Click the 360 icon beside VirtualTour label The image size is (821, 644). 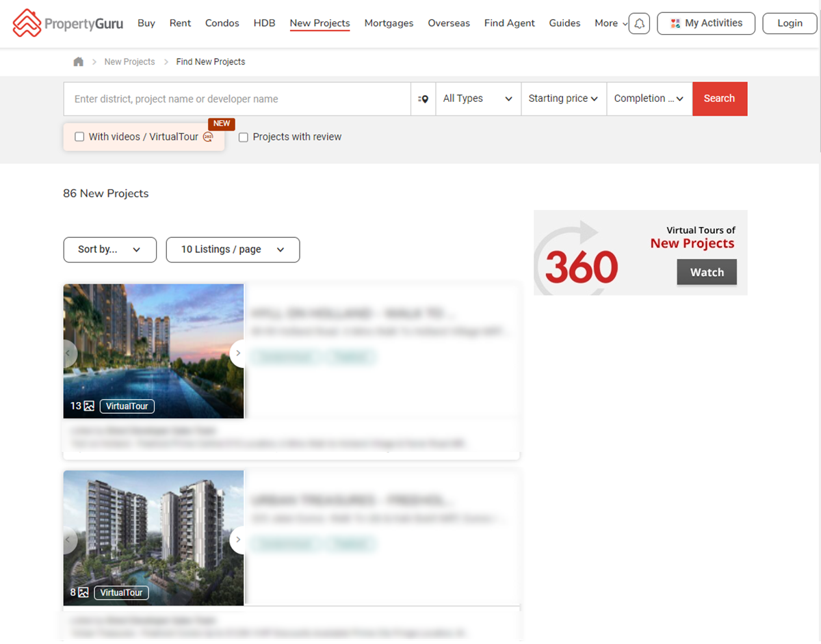209,137
